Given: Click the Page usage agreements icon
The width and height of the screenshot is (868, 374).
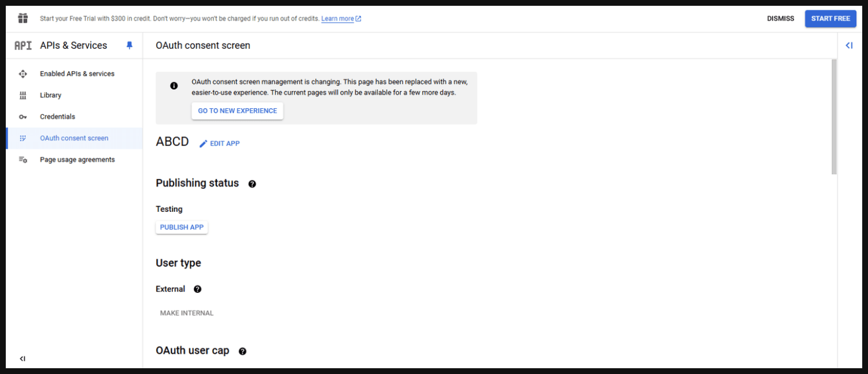Looking at the screenshot, I should [x=23, y=160].
